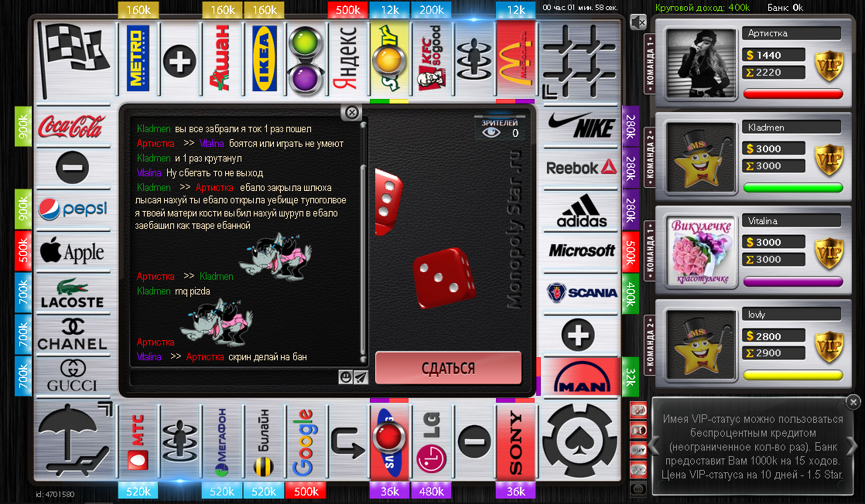Select the MAN board cell

581,376
